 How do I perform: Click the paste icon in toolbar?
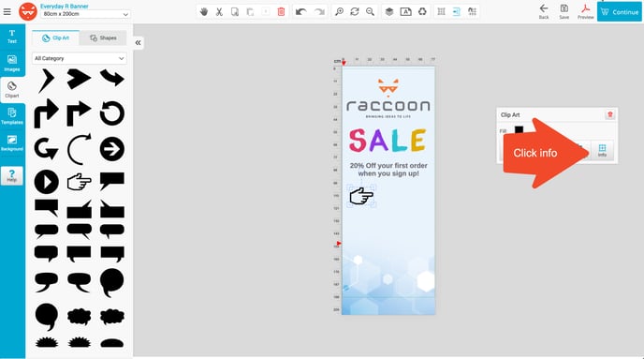click(250, 11)
